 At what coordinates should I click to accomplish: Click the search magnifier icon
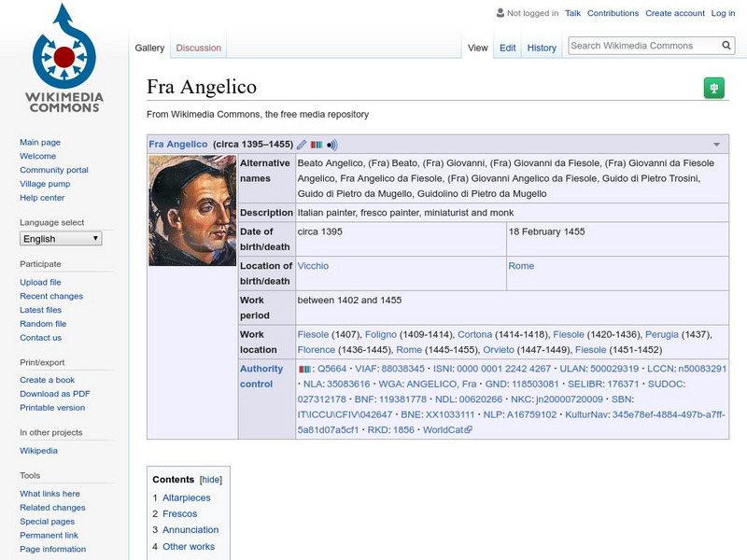(x=726, y=46)
